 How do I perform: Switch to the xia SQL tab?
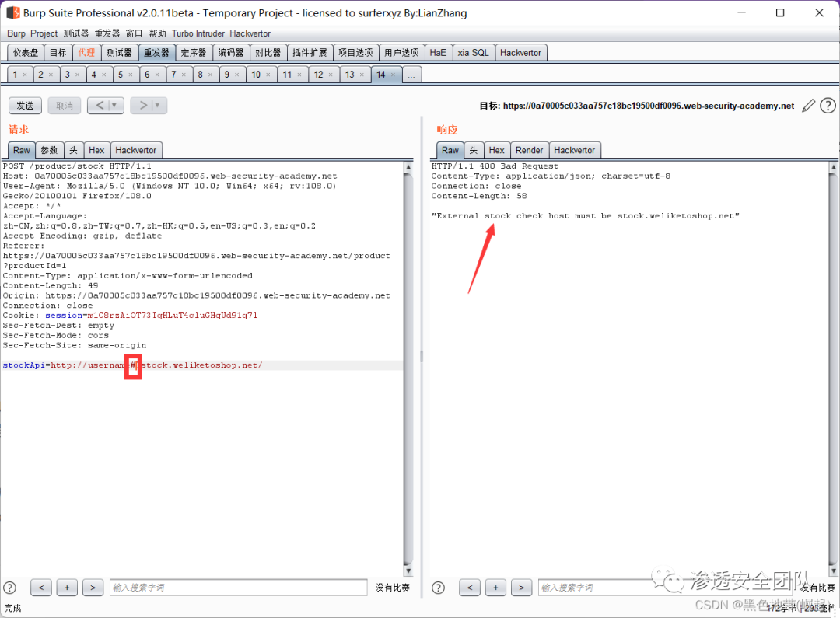click(x=473, y=53)
